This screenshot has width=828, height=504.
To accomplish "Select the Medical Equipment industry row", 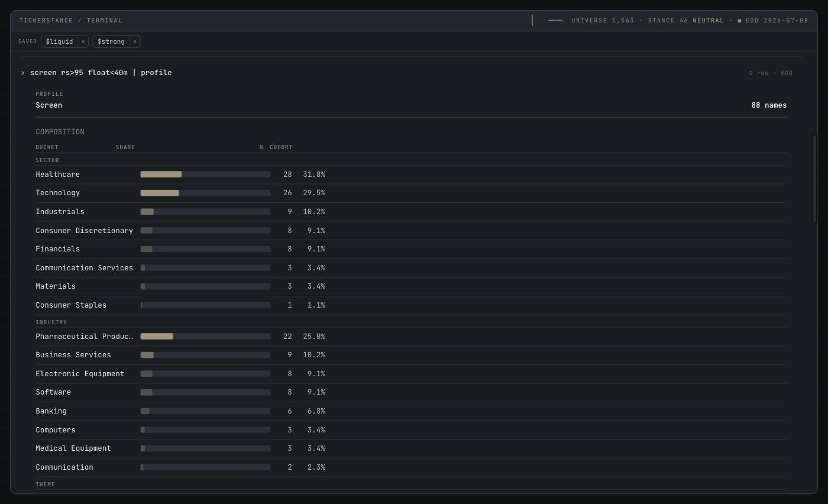I will click(411, 448).
